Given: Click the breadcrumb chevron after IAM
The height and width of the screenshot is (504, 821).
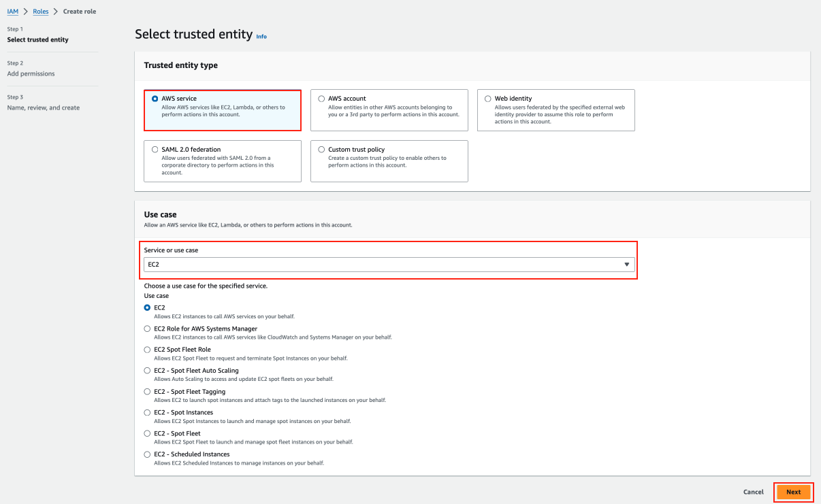Looking at the screenshot, I should coord(26,12).
